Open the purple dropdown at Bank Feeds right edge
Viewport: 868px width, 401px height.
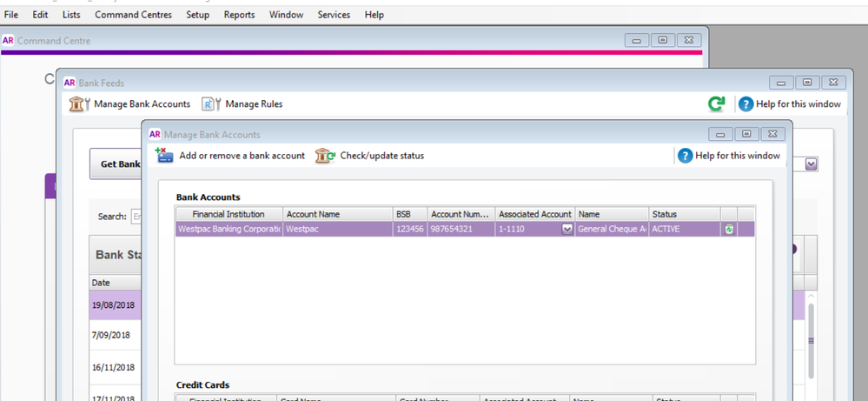pyautogui.click(x=811, y=164)
